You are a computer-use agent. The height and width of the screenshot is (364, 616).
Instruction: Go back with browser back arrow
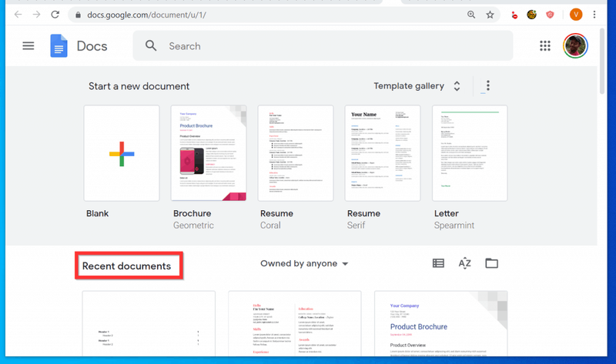point(18,15)
